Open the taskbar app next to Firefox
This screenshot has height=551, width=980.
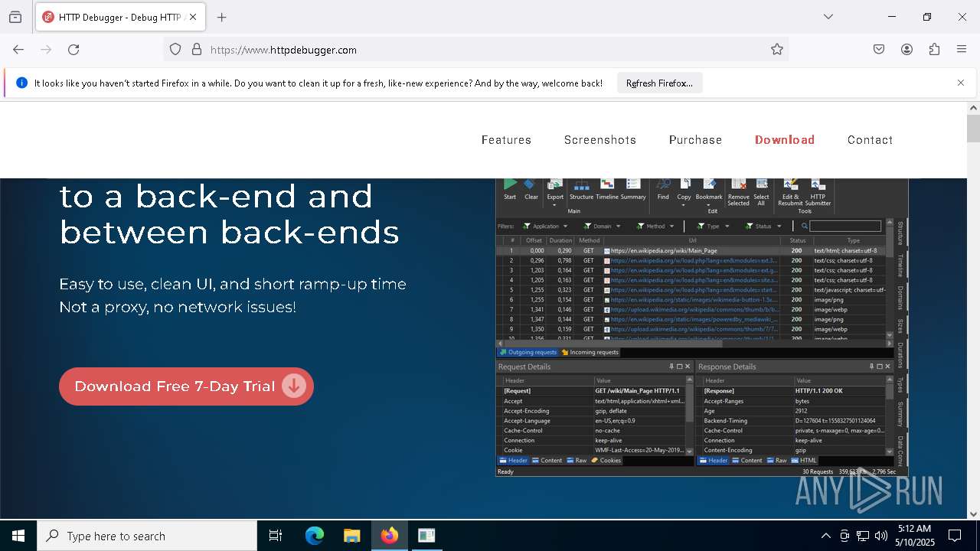(426, 536)
